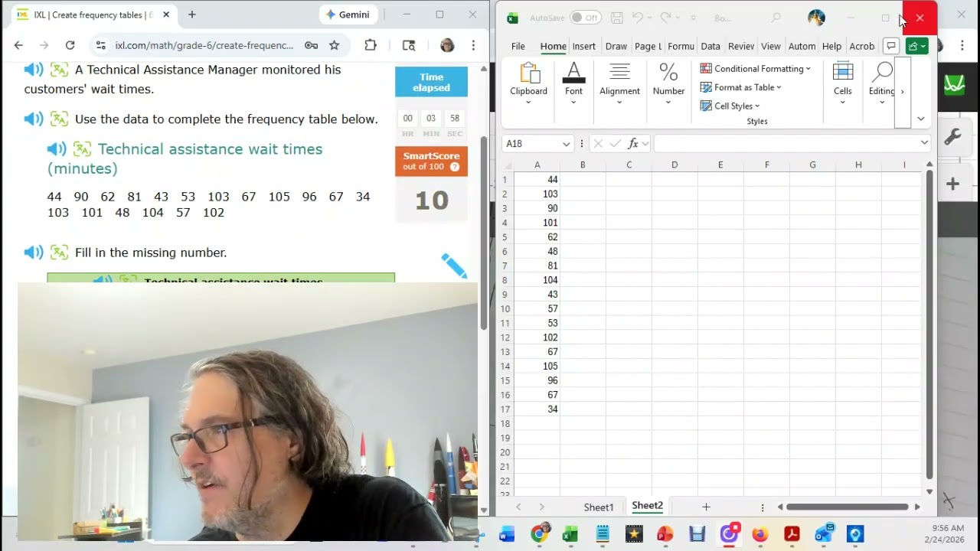Play audio for Use the data sentence

[x=34, y=119]
